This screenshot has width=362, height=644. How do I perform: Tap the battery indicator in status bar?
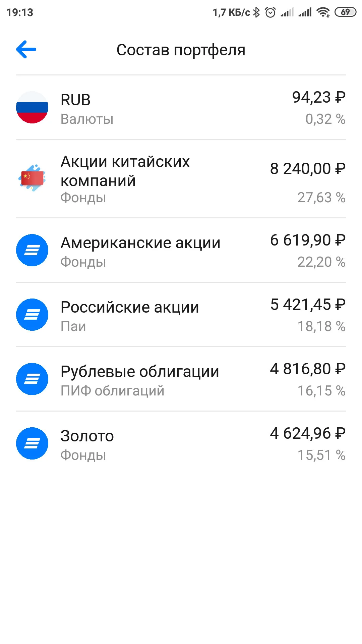pos(345,12)
